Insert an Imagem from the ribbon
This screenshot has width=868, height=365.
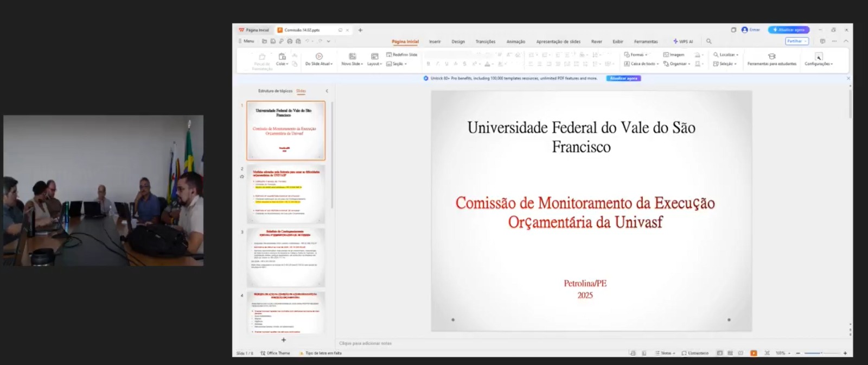click(674, 55)
